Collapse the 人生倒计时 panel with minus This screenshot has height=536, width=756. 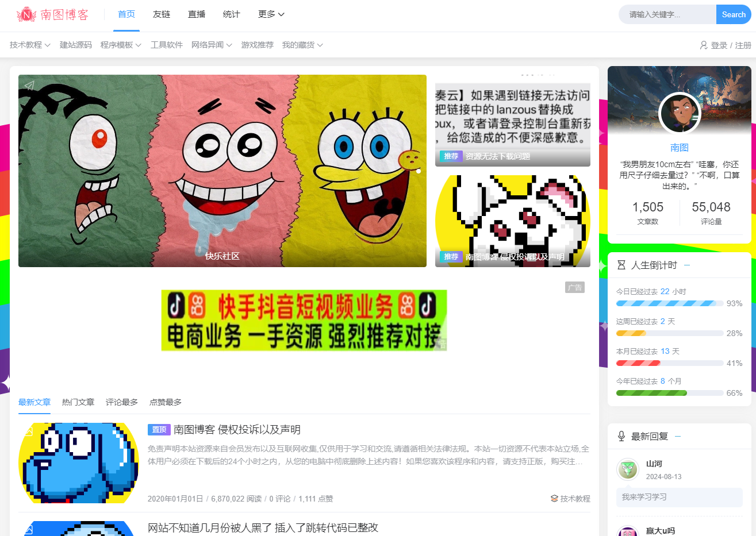(x=687, y=265)
